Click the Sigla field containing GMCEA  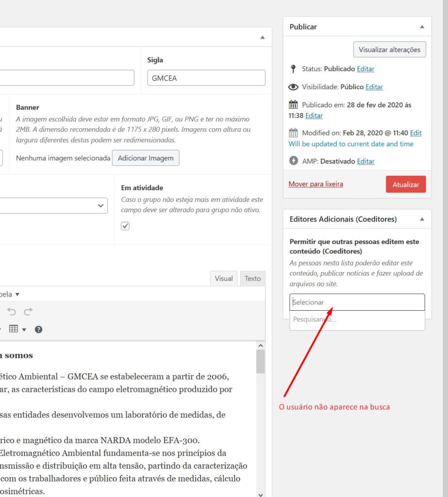[x=206, y=78]
